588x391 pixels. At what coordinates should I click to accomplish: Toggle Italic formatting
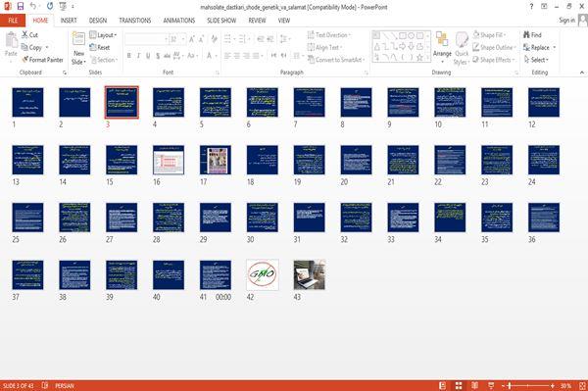pos(138,56)
